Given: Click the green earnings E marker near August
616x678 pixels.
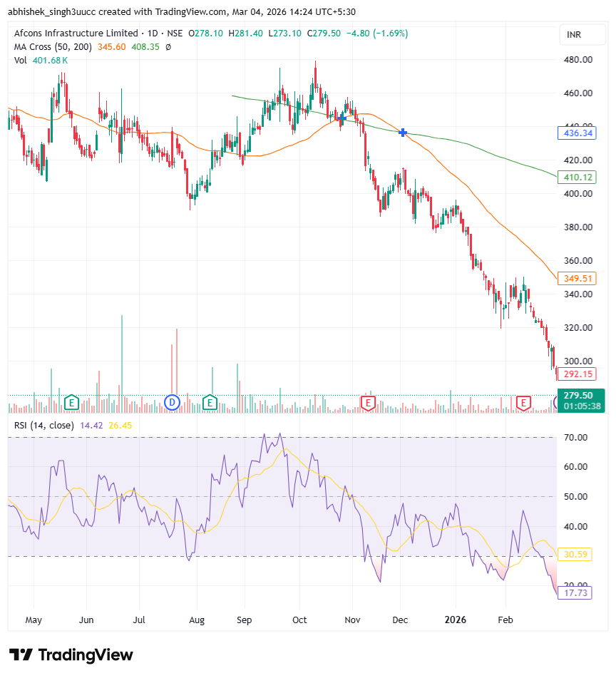Looking at the screenshot, I should click(210, 403).
